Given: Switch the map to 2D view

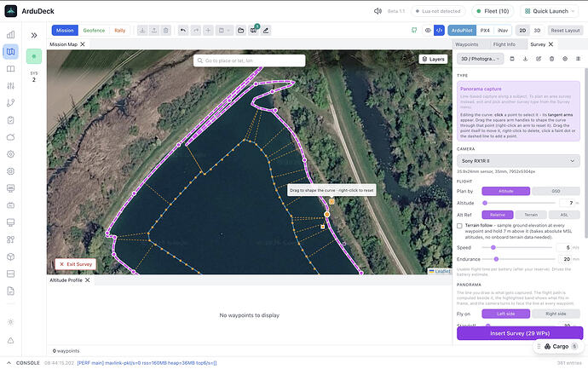Looking at the screenshot, I should [x=522, y=31].
